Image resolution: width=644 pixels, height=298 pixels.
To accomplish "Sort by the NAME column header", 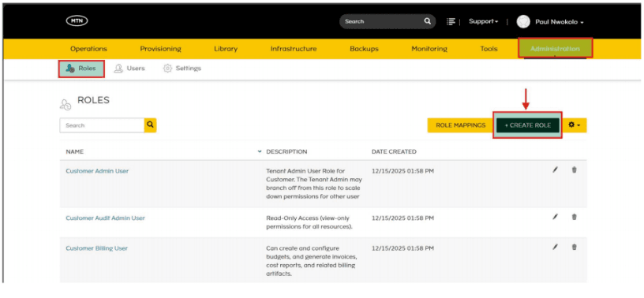I will (x=75, y=151).
